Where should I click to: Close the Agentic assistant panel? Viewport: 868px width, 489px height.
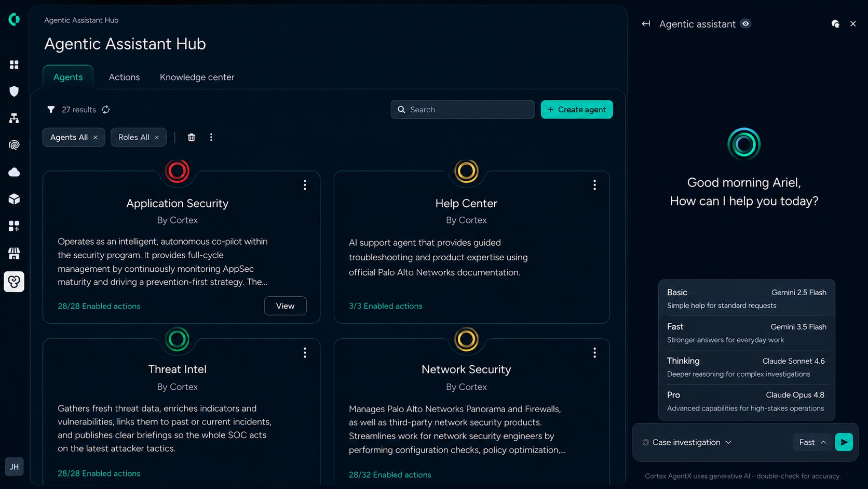coord(853,24)
